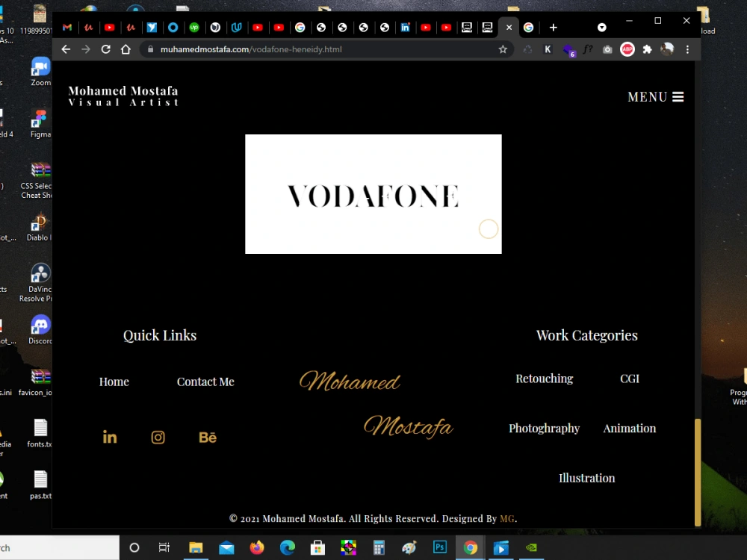Switch to the Upwork tab
The image size is (747, 560).
tap(194, 28)
